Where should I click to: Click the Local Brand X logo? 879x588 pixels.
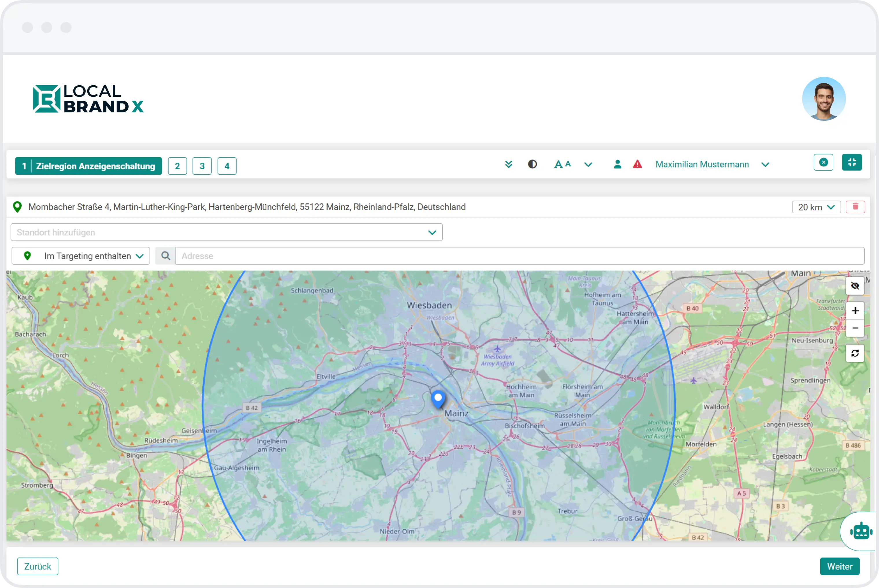click(88, 99)
